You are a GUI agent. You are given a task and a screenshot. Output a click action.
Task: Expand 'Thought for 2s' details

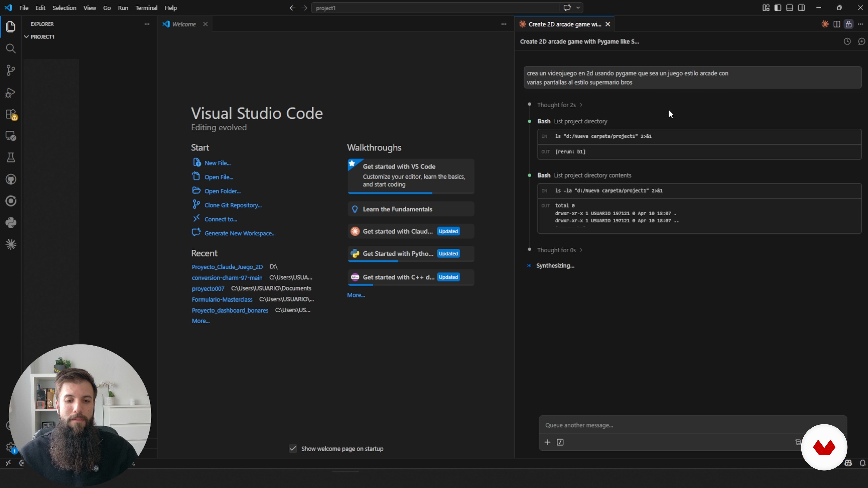click(x=560, y=105)
